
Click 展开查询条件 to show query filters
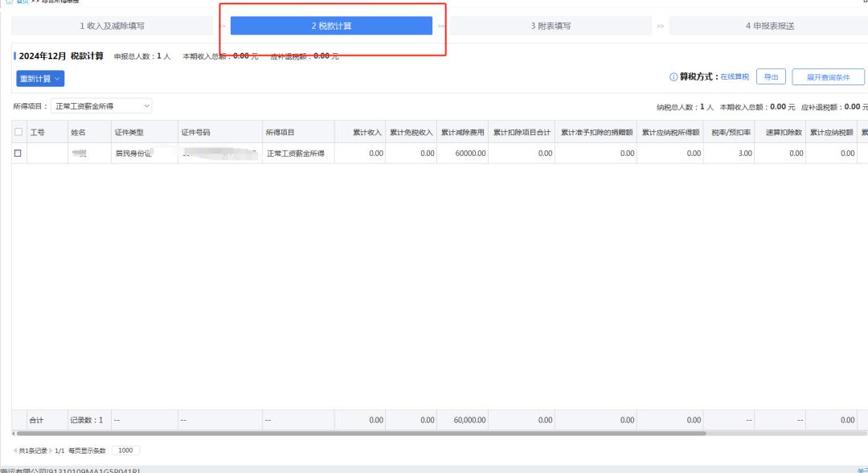pos(828,77)
